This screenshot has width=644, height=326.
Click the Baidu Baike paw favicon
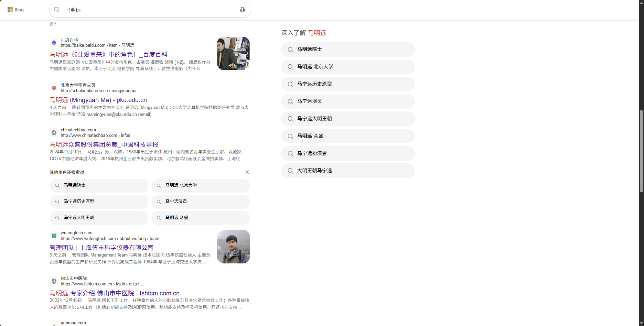click(x=54, y=43)
